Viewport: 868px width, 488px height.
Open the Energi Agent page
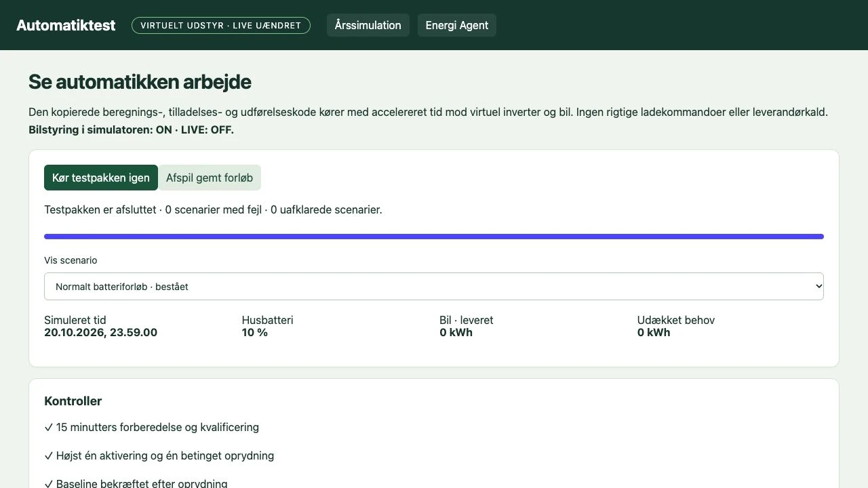pos(457,25)
